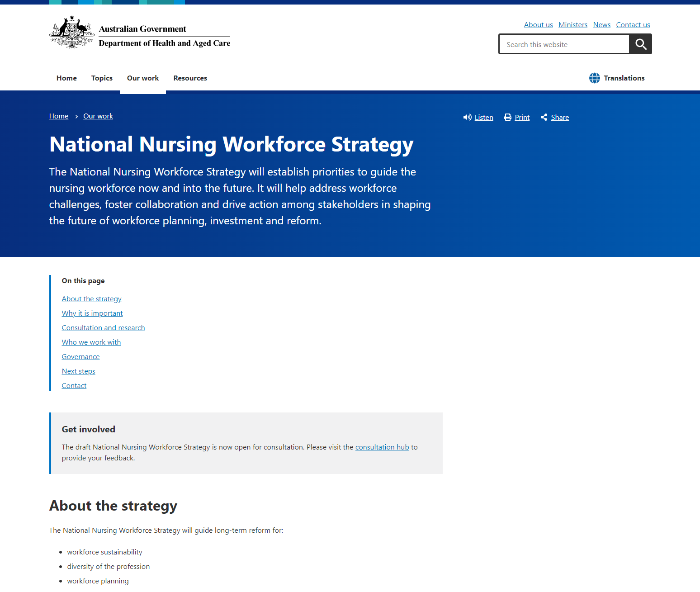Open the Resources menu
Viewport: 700px width, 592px height.
point(190,78)
